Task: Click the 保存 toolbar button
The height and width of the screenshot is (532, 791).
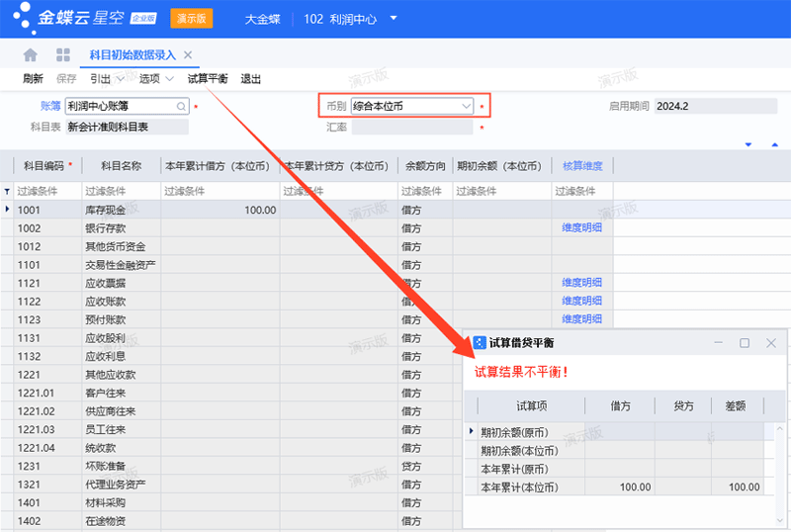Action: 66,79
